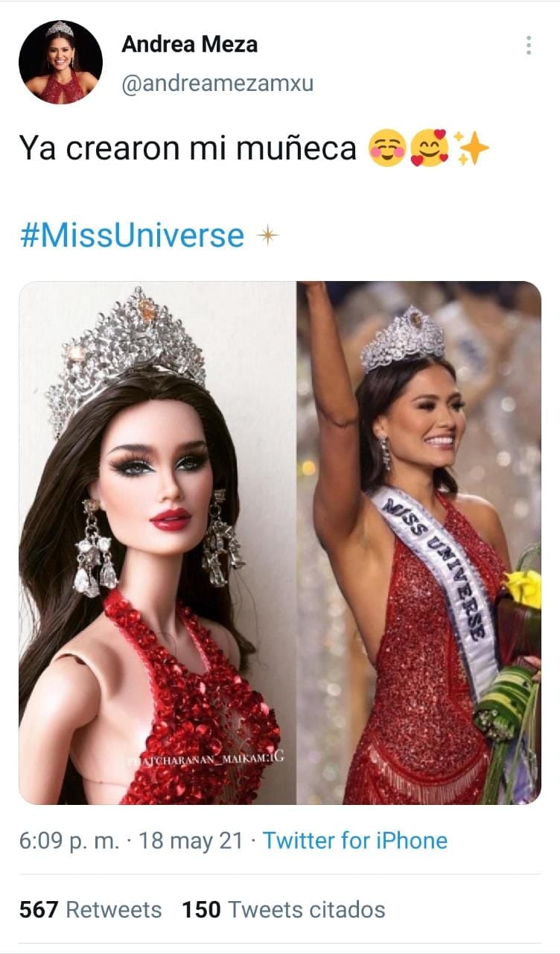Tap the star icon after #MissUniverse

(x=267, y=236)
